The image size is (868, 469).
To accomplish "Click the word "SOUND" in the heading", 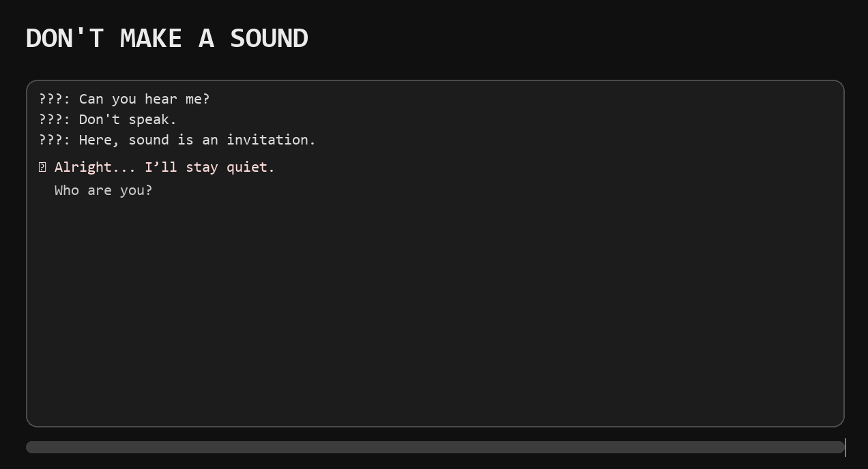I will point(269,38).
